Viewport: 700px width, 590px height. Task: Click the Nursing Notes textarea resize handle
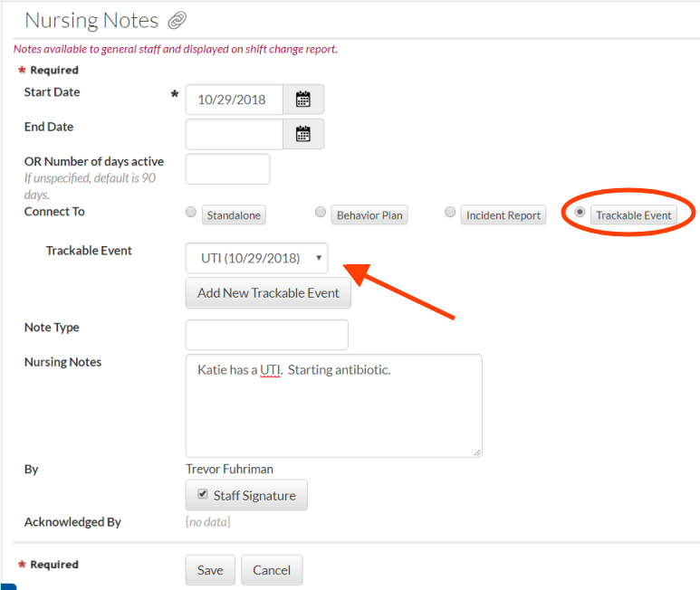pyautogui.click(x=477, y=451)
